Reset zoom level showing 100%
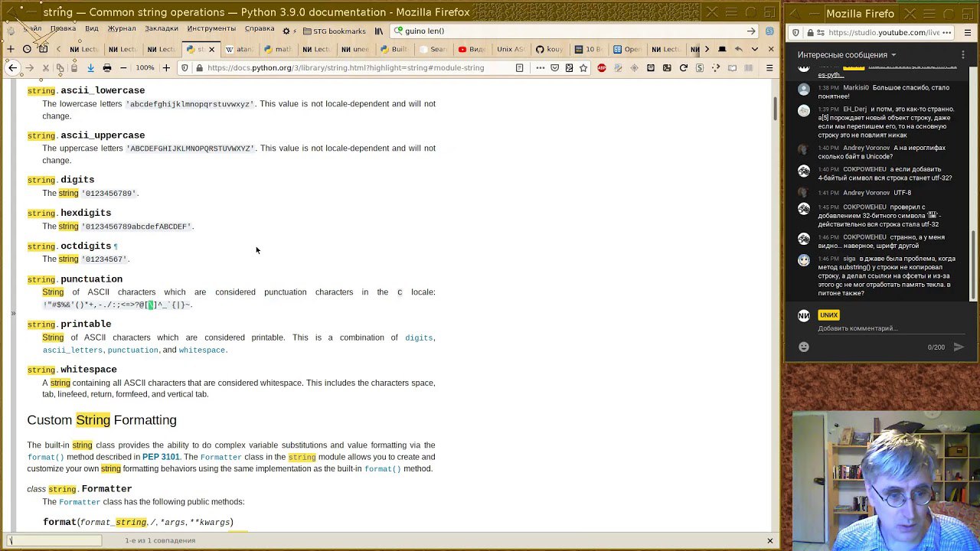This screenshot has width=980, height=551. pyautogui.click(x=145, y=68)
